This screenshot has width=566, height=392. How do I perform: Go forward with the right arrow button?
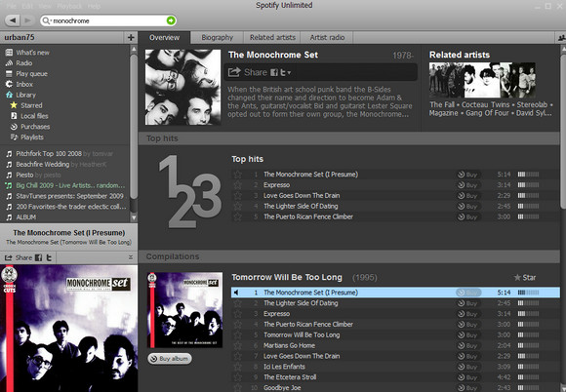click(x=27, y=20)
